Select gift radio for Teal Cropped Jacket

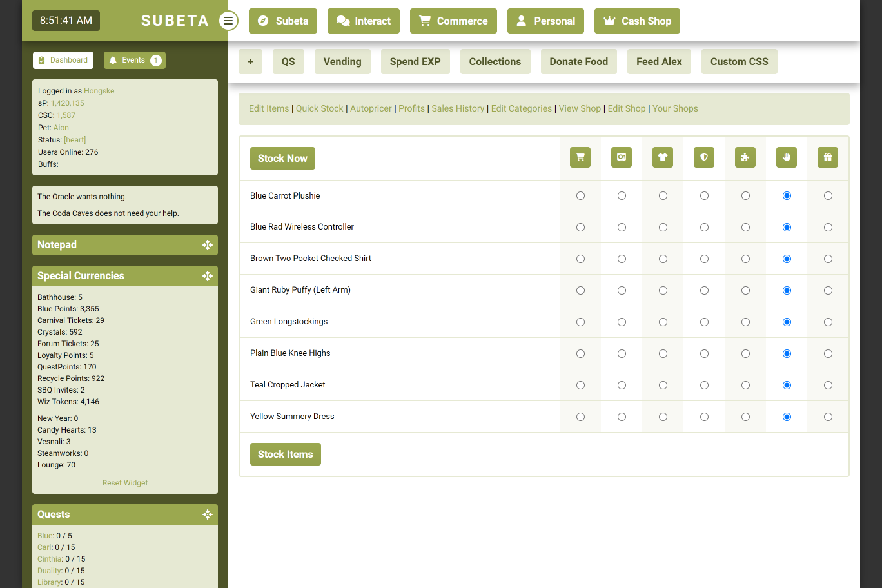[828, 386]
